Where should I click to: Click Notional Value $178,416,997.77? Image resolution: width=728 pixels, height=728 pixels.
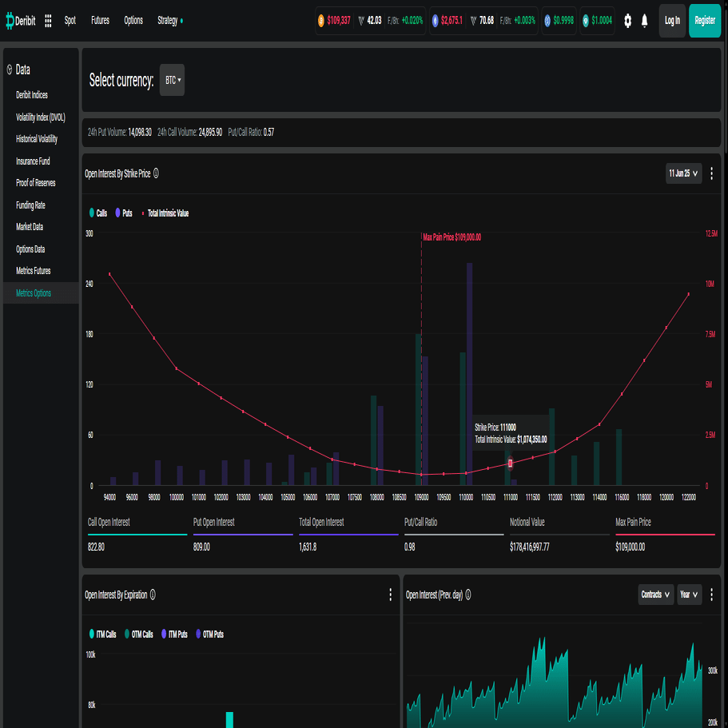pos(529,547)
